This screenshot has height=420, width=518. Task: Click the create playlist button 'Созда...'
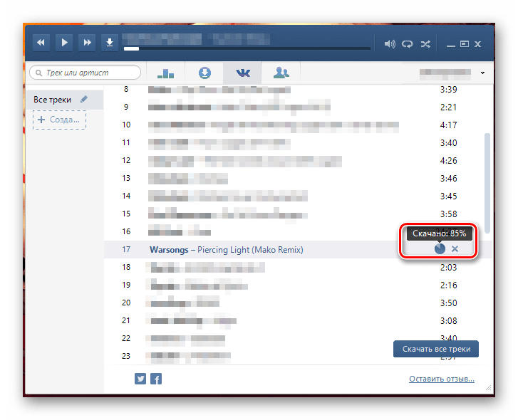click(59, 120)
